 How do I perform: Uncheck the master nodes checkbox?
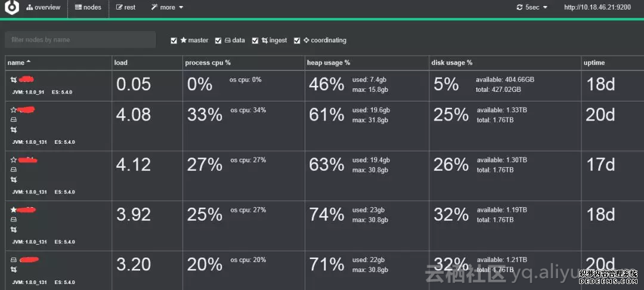click(x=174, y=41)
